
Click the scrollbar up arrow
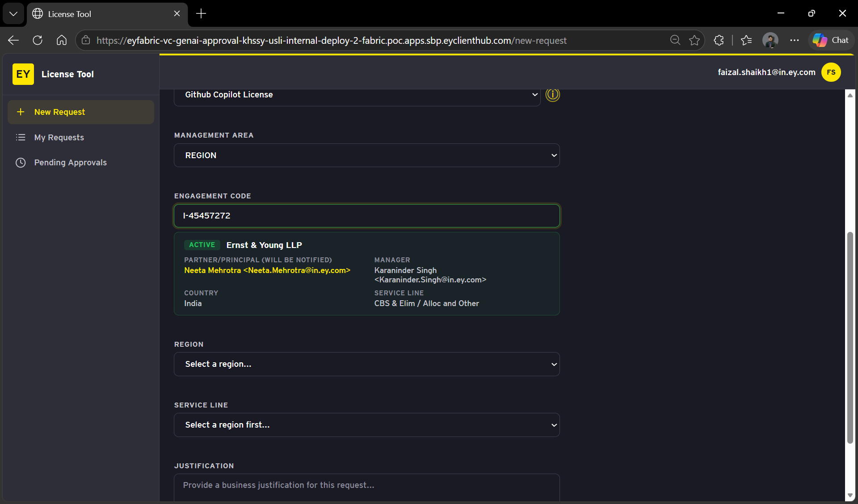click(850, 95)
